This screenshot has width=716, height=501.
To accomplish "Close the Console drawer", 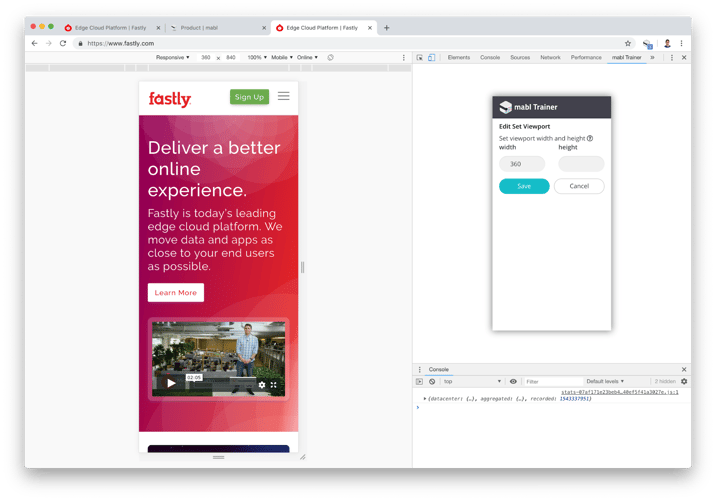I will (x=684, y=369).
